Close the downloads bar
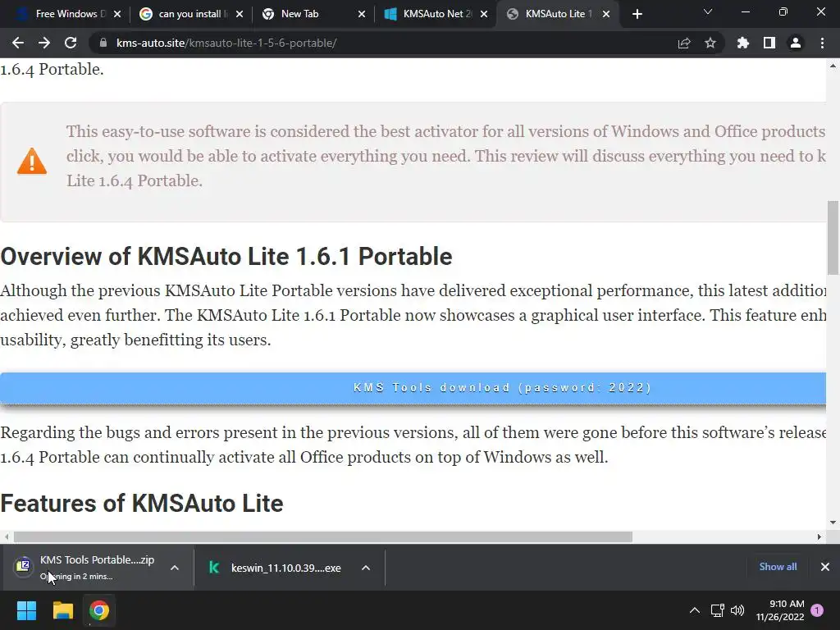The image size is (840, 630). click(825, 566)
